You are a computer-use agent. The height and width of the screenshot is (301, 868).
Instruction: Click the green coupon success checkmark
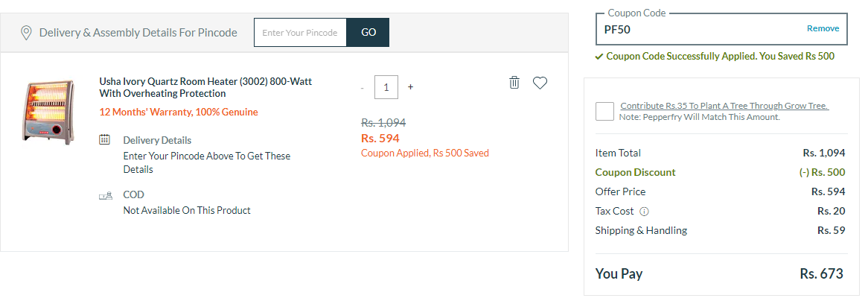click(599, 57)
